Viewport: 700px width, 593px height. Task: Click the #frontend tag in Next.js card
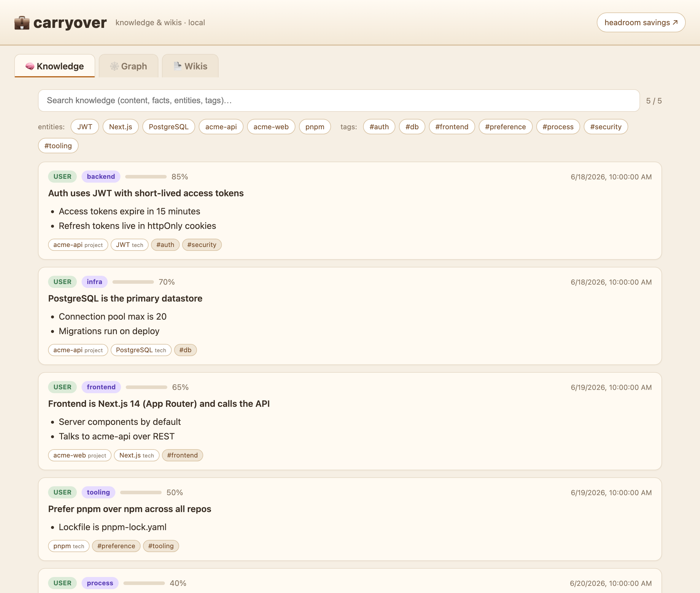pos(183,455)
